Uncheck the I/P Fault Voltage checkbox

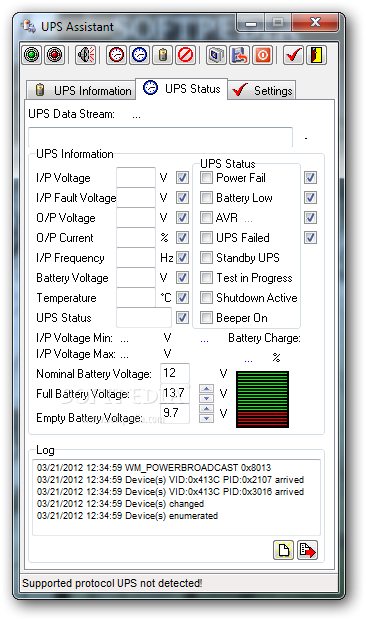[x=182, y=197]
